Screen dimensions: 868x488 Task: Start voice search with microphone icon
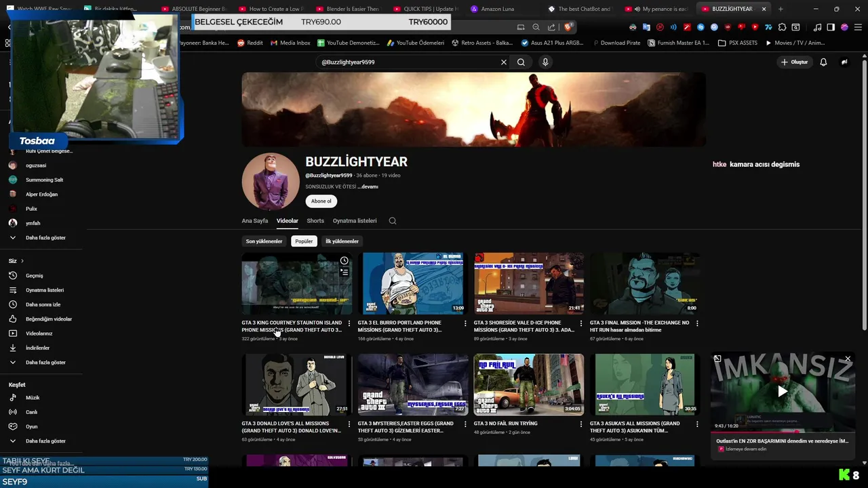tap(545, 62)
